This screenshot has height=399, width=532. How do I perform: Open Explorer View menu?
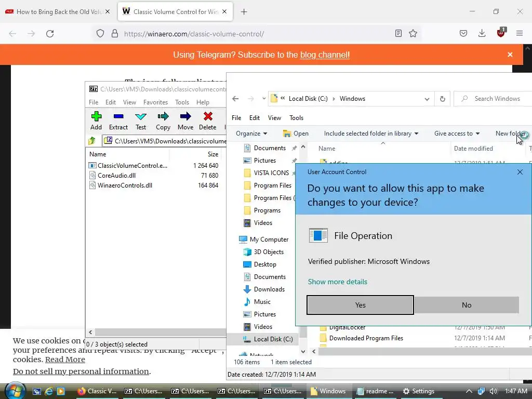[x=274, y=118]
